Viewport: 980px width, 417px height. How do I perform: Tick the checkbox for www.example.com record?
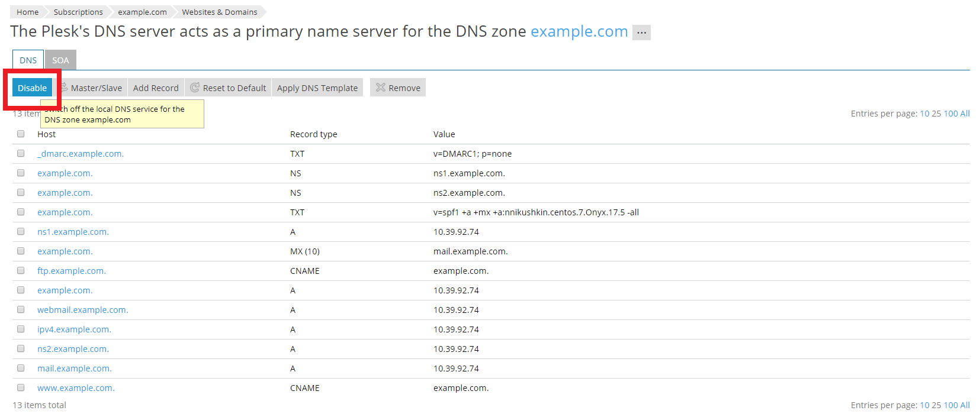(21, 388)
